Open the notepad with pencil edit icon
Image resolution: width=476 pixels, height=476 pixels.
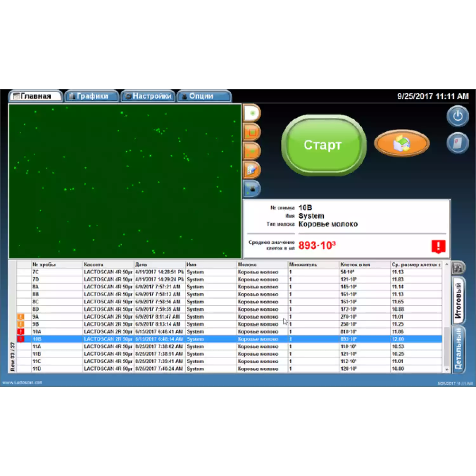point(252,170)
